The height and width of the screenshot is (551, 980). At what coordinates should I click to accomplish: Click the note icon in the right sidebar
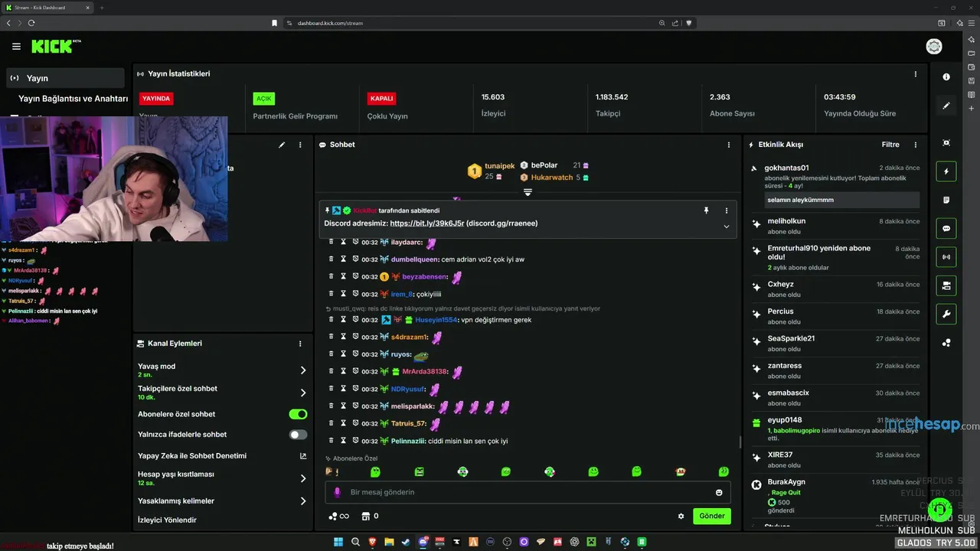(x=946, y=200)
